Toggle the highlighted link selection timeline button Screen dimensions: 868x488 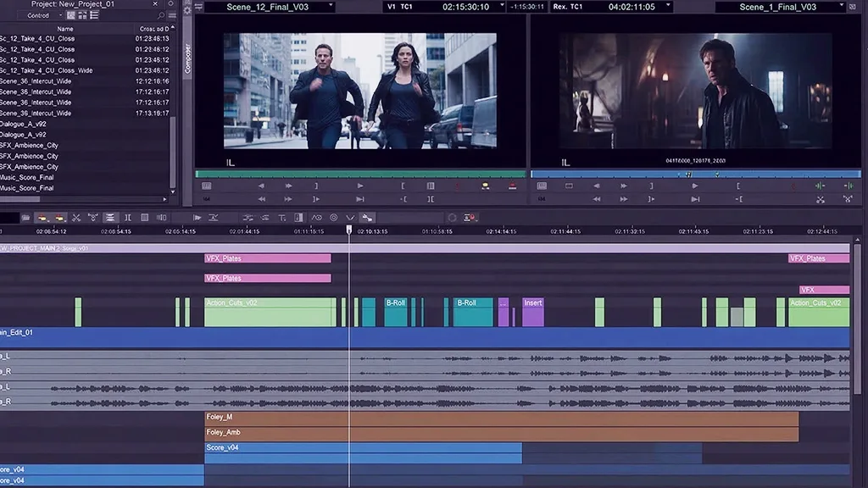(x=367, y=218)
